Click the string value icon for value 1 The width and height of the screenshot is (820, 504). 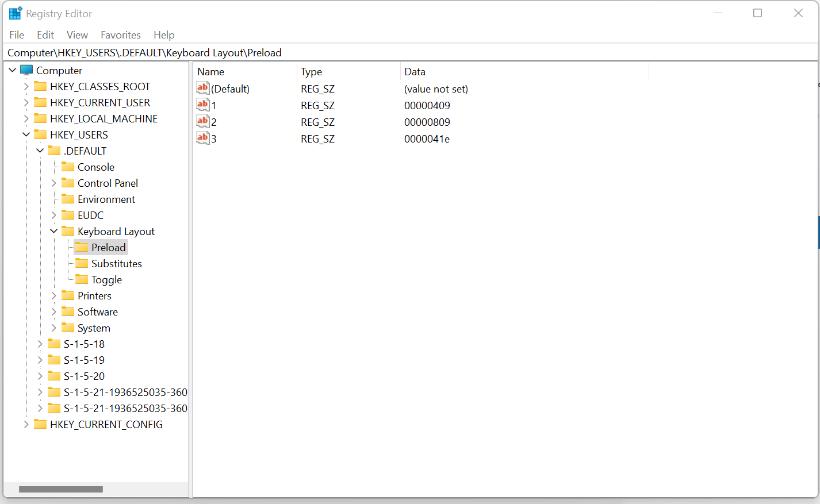(x=203, y=105)
